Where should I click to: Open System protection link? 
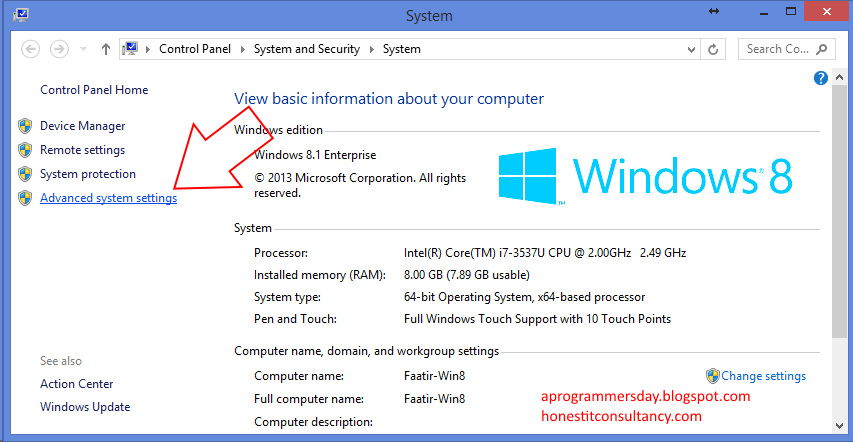[x=88, y=174]
